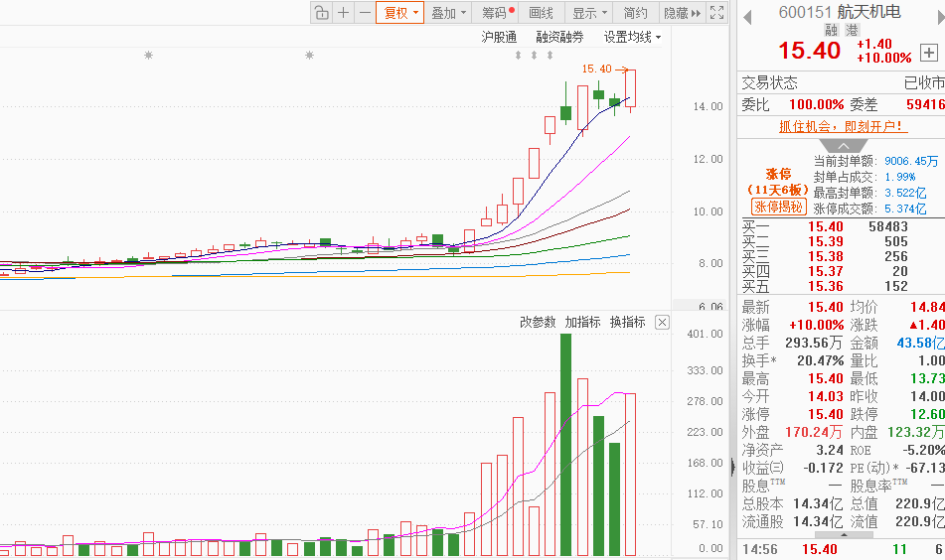Switch to 简约 simple mode
The image size is (945, 560).
pyautogui.click(x=635, y=13)
